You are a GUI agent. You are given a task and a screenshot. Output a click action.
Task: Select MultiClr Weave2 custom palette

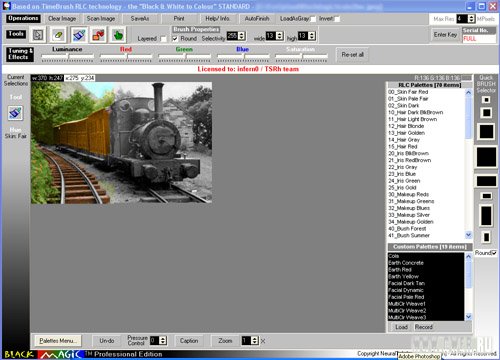(x=426, y=311)
